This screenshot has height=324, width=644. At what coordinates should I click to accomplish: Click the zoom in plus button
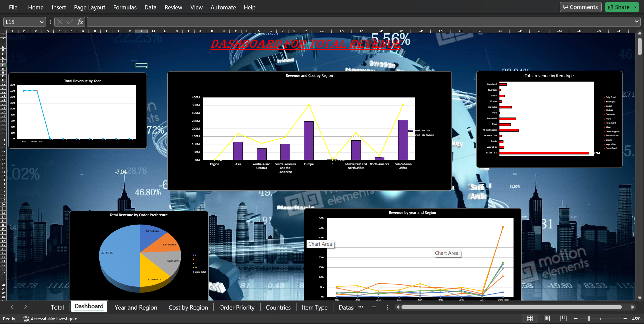(625, 319)
